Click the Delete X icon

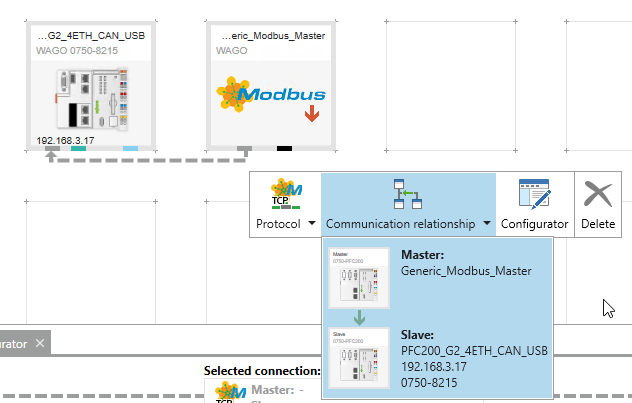click(598, 194)
